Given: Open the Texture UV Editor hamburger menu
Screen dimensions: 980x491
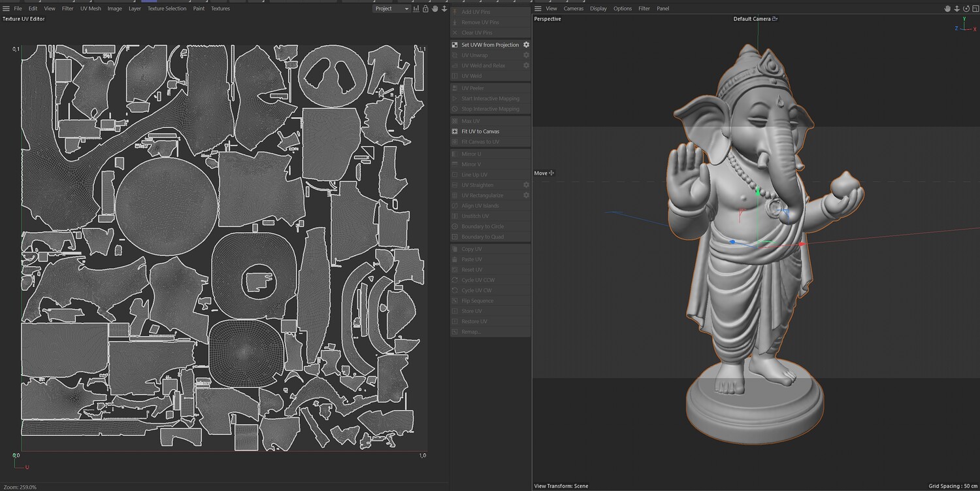Looking at the screenshot, I should coord(6,8).
